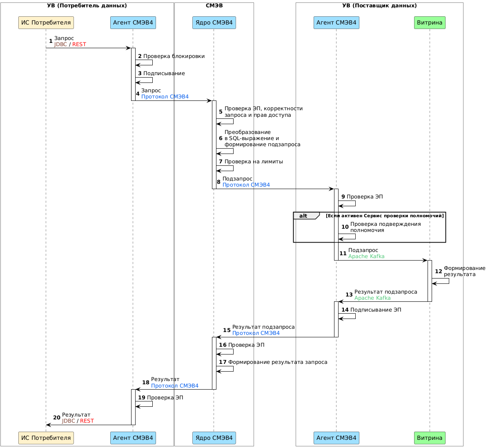The image size is (488, 448).
Task: Click the "СМЭВ" group title
Action: (x=214, y=6)
